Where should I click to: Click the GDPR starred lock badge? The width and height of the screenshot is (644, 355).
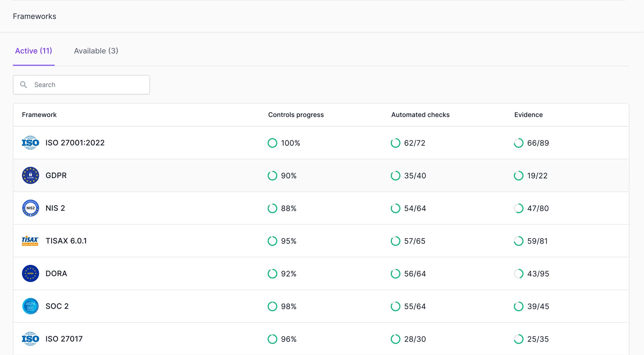click(30, 176)
